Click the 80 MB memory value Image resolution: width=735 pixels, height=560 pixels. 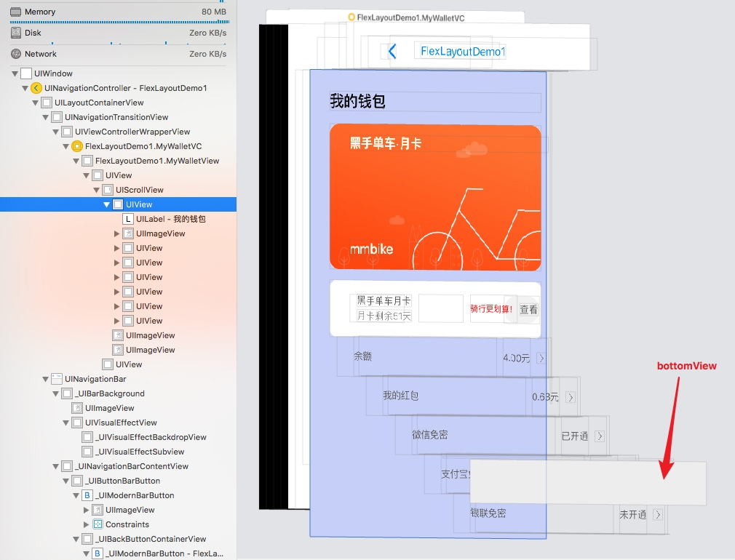[214, 12]
